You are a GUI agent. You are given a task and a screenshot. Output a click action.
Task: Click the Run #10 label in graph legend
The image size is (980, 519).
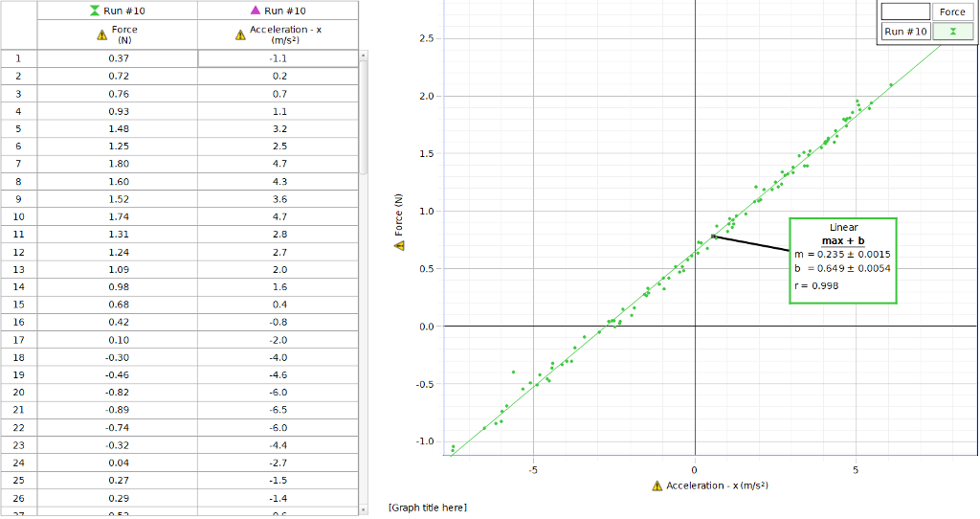(x=905, y=32)
